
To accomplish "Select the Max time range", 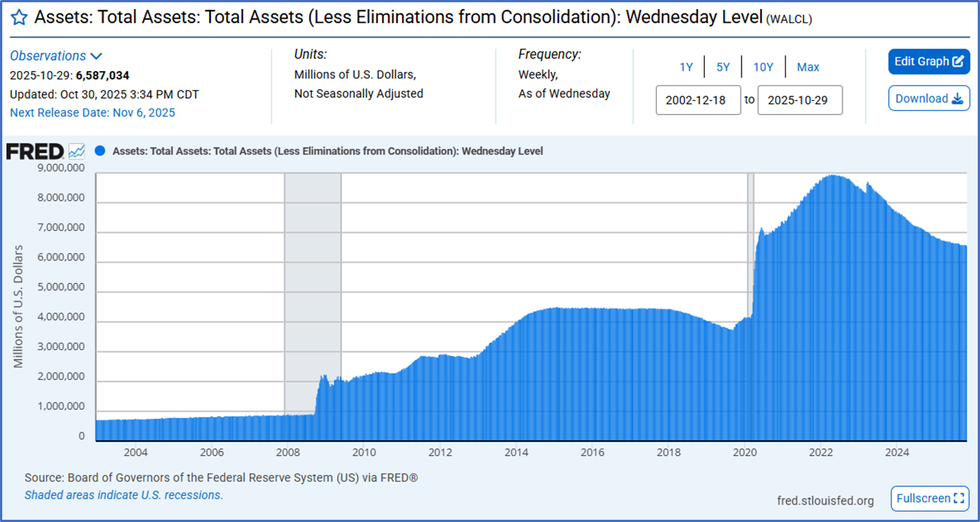I will (x=808, y=67).
